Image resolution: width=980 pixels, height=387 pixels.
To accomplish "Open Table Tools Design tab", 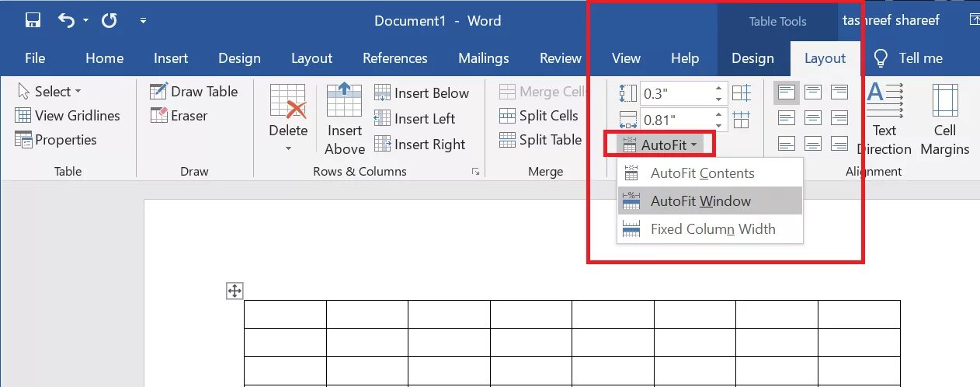I will [x=752, y=58].
